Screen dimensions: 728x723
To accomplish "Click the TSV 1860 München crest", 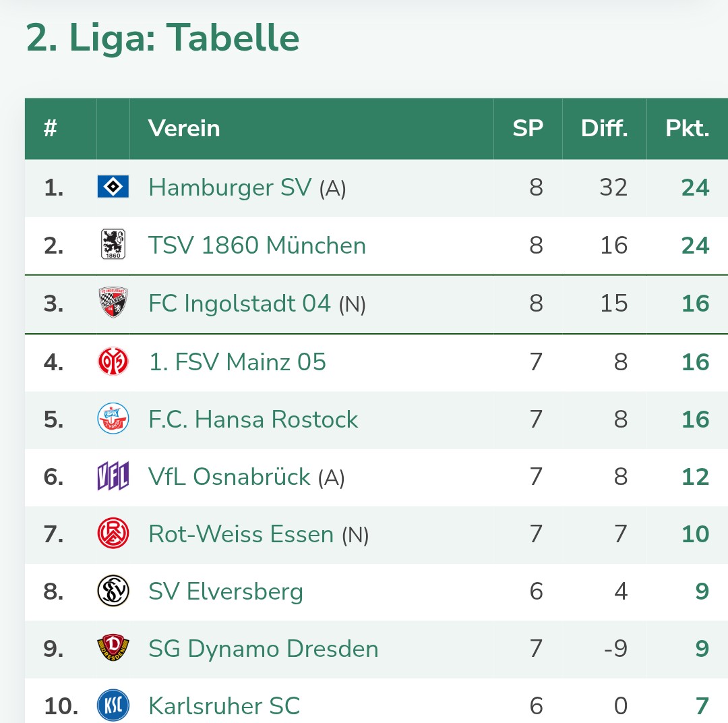I will coord(113,245).
